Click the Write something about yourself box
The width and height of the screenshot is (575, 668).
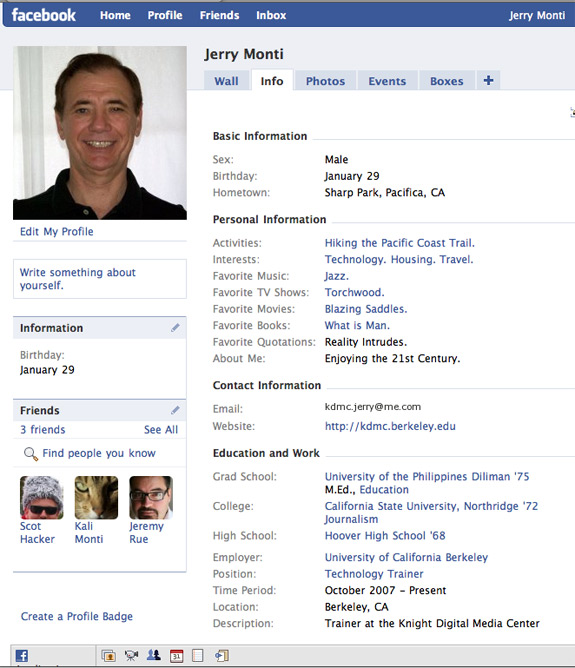(x=100, y=279)
